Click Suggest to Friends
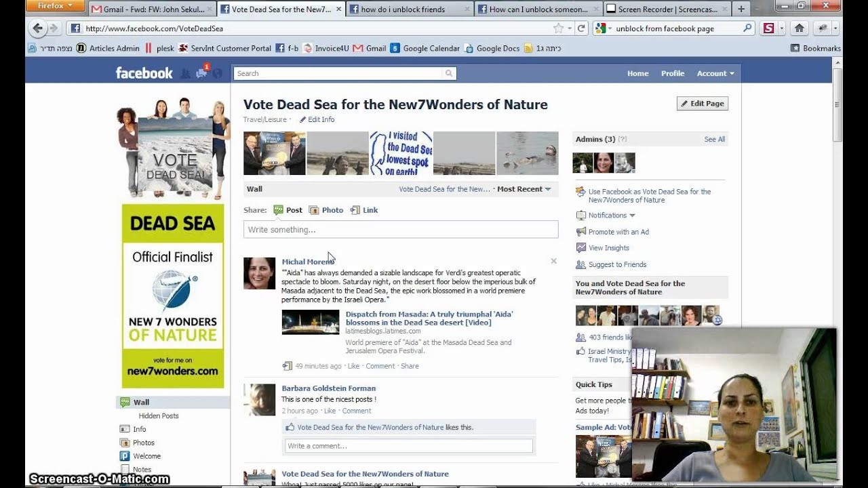Screen dimensions: 868x488 point(617,264)
